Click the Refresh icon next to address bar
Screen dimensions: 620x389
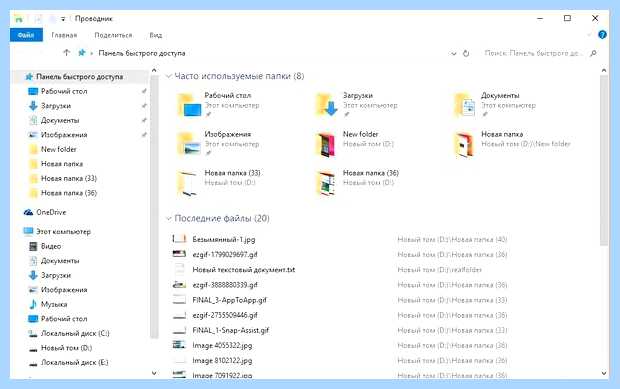466,53
